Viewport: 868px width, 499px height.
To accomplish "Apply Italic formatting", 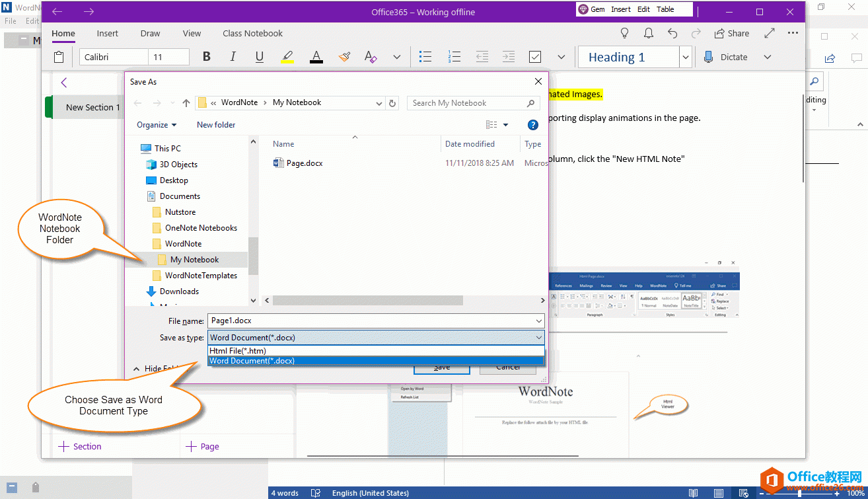I will 233,57.
